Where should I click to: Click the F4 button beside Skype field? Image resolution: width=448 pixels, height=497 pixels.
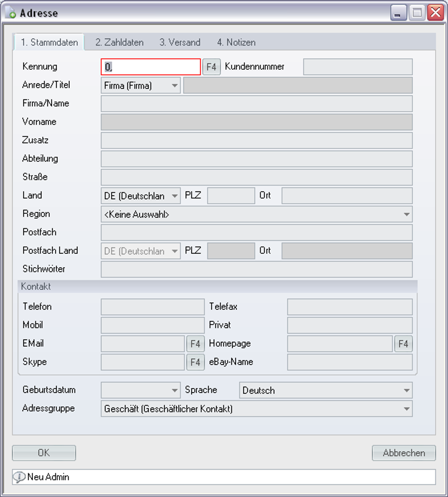point(195,362)
